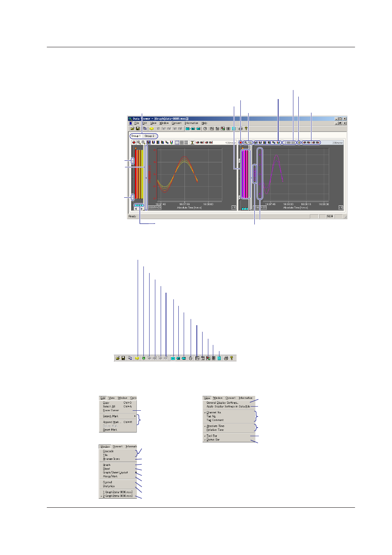Click help question-mark icon in Data Viewer window toolbar
The height and width of the screenshot is (555, 392).
pos(246,129)
